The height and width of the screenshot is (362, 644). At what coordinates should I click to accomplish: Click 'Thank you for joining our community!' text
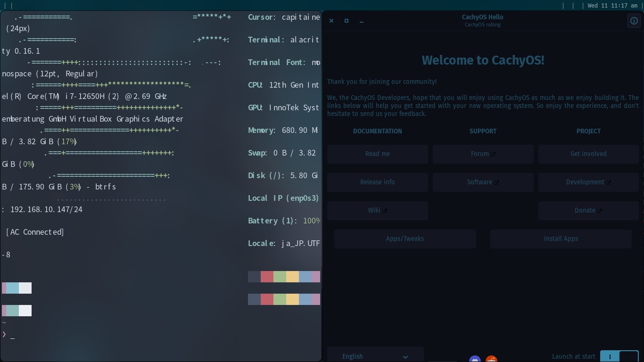382,82
